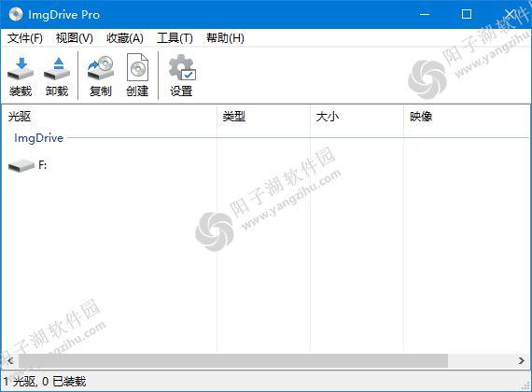Click the ImgDrive Pro title bar disc icon
532x392 pixels.
(x=16, y=14)
